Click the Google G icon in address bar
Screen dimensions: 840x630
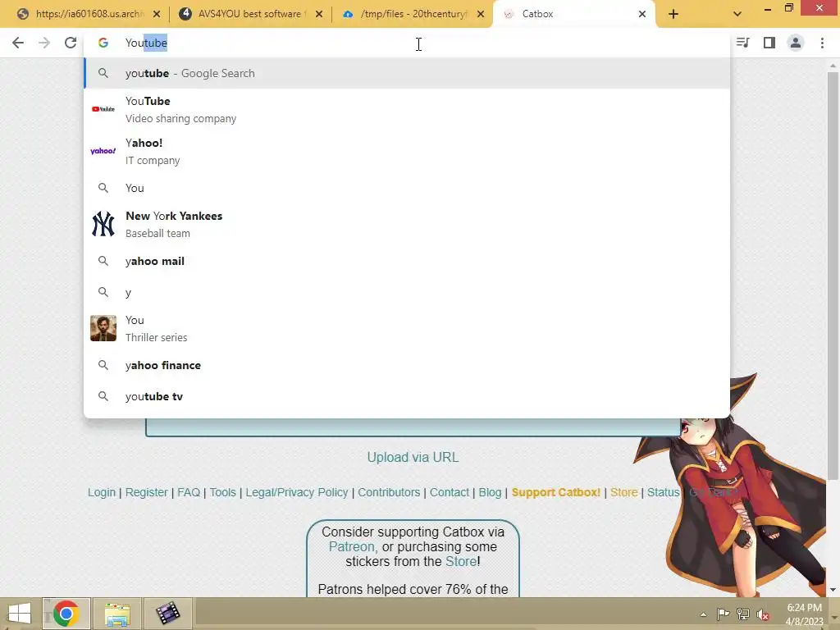pos(103,43)
